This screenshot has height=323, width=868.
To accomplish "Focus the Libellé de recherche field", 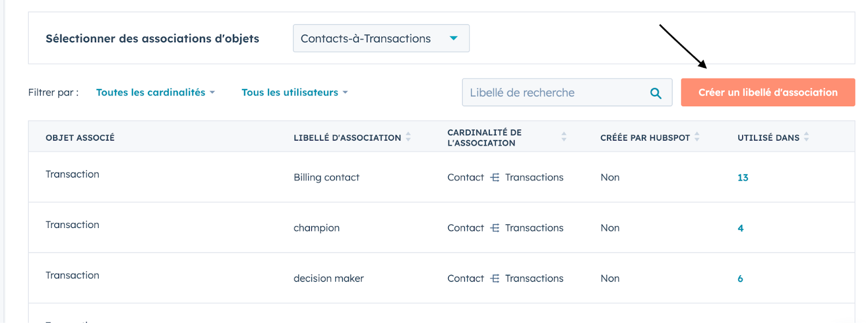I will coord(567,92).
